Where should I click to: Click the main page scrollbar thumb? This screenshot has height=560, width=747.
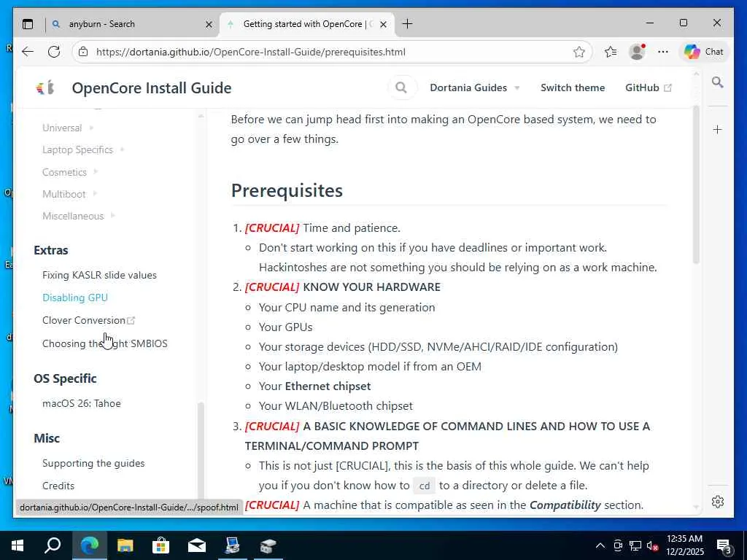696,184
